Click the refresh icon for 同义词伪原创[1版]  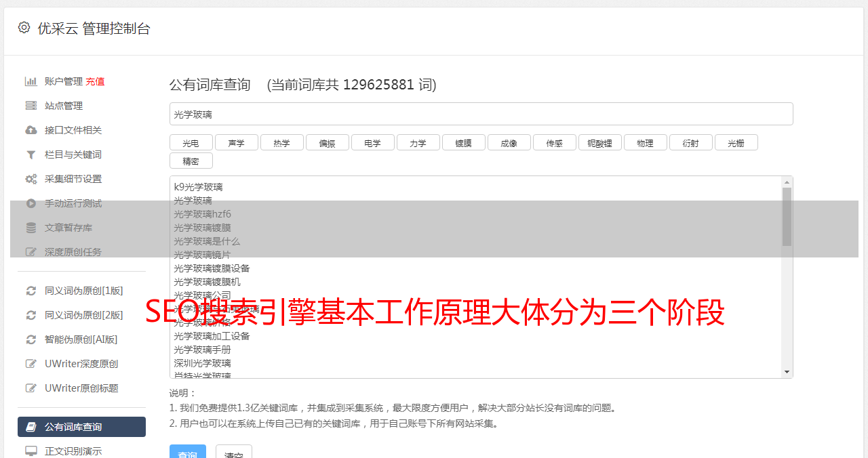click(x=31, y=291)
